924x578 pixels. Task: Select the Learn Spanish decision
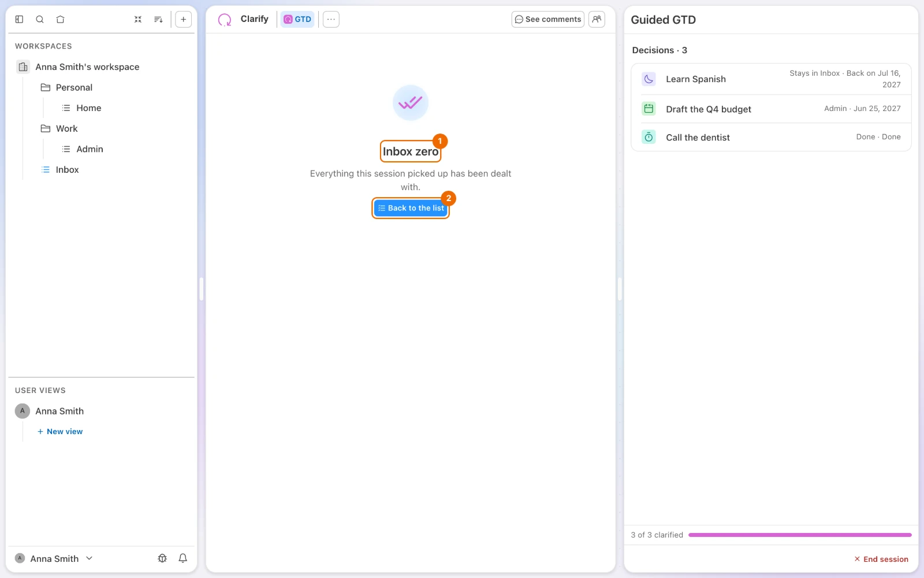click(771, 79)
